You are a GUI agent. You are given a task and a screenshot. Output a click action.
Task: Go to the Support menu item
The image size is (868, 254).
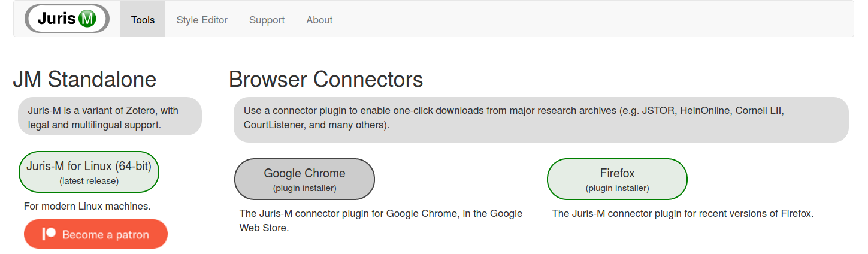(x=267, y=20)
